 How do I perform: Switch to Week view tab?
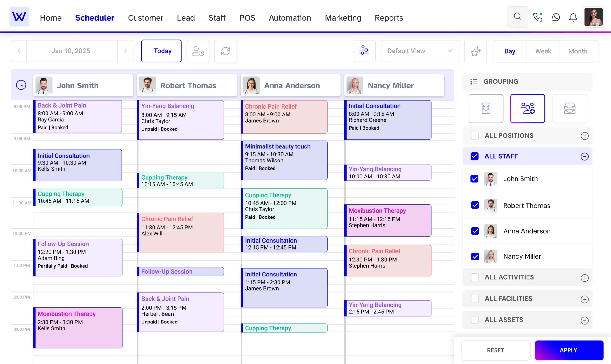543,51
